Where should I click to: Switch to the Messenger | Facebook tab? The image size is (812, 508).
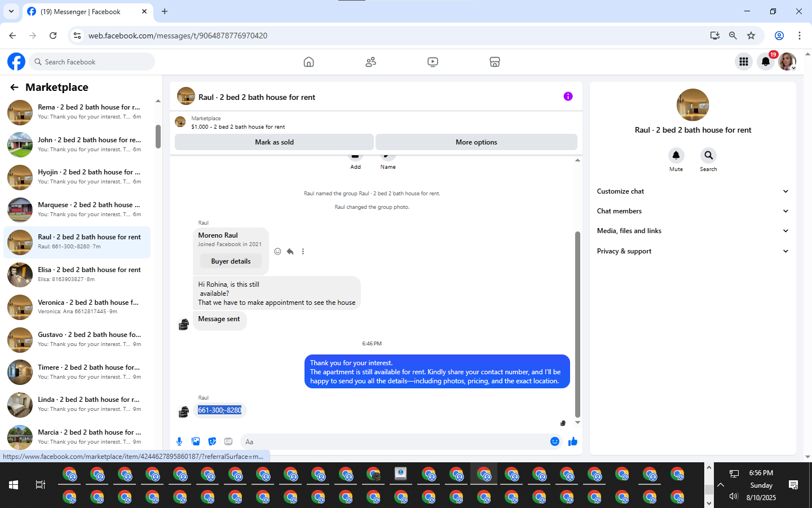pos(87,12)
